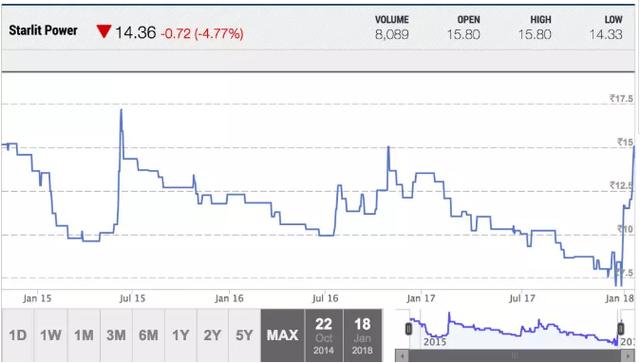Screen dimensions: 640x363
Task: Click the navigator scrollbar right arrow
Action: point(628,356)
